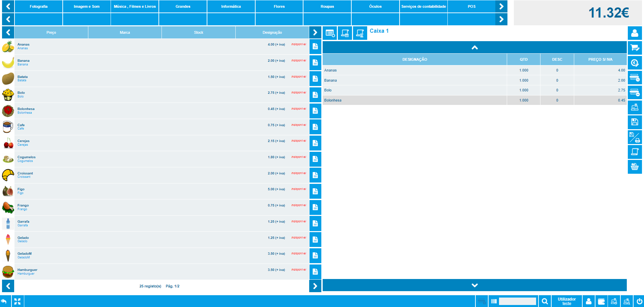
Task: Open the Imagem e Som category tab
Action: [x=87, y=6]
